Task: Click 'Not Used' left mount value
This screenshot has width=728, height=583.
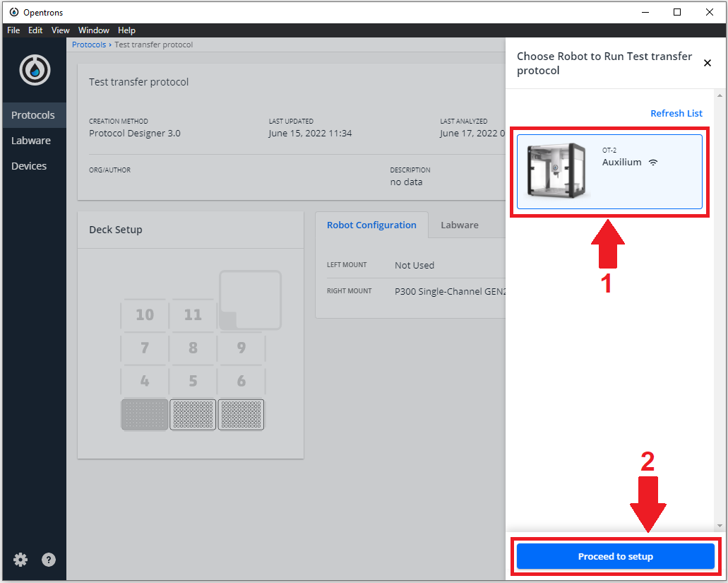Action: [414, 265]
